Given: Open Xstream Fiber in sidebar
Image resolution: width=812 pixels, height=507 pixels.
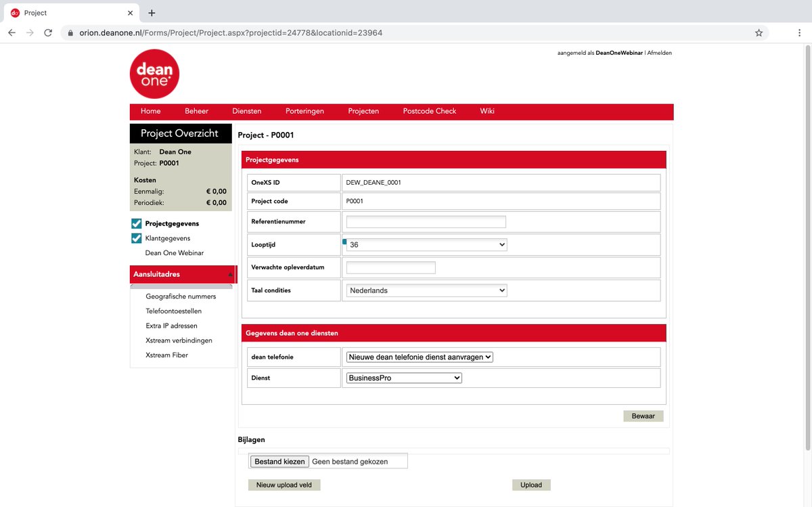Looking at the screenshot, I should coord(166,355).
